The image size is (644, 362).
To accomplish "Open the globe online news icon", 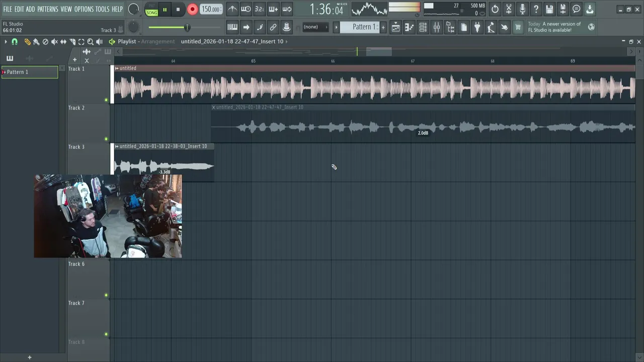I will click(x=592, y=27).
